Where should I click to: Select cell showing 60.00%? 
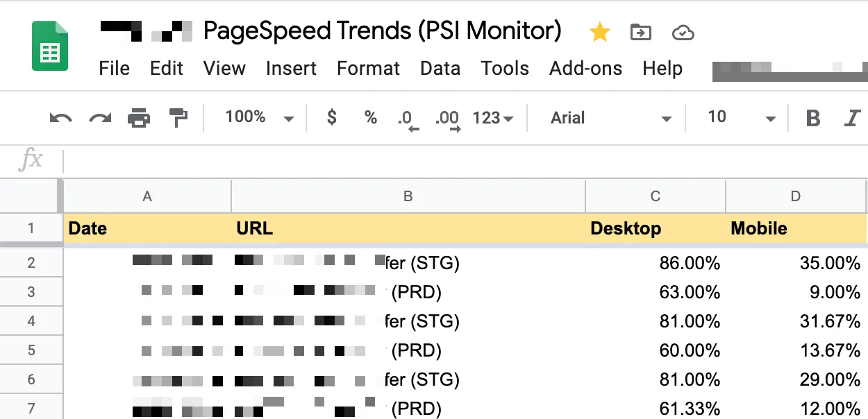click(656, 350)
